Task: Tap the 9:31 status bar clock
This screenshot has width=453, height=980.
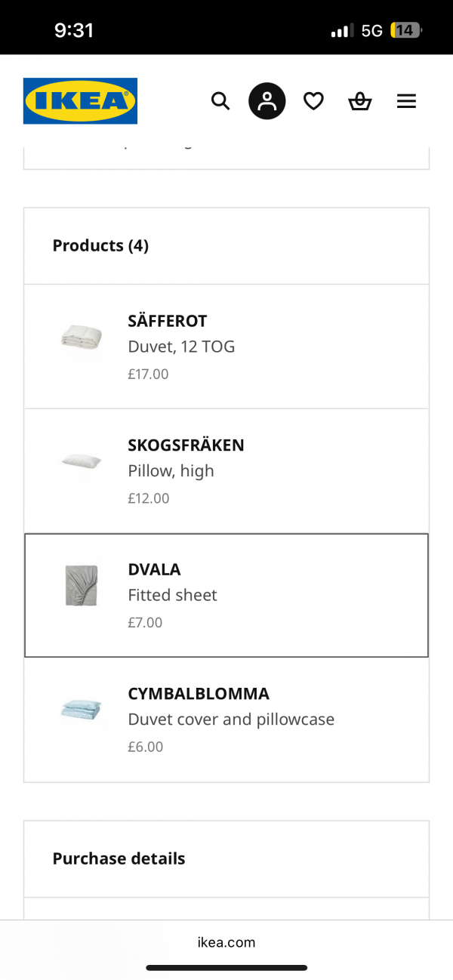Action: (74, 31)
